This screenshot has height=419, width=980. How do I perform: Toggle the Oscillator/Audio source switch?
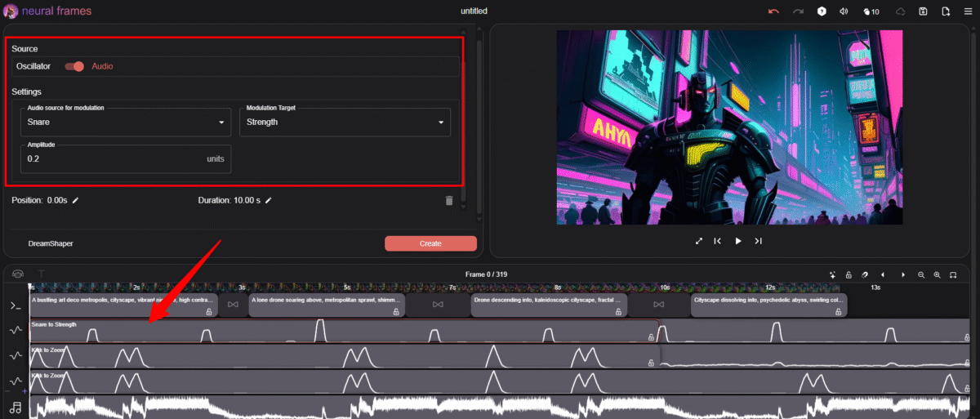coord(75,66)
